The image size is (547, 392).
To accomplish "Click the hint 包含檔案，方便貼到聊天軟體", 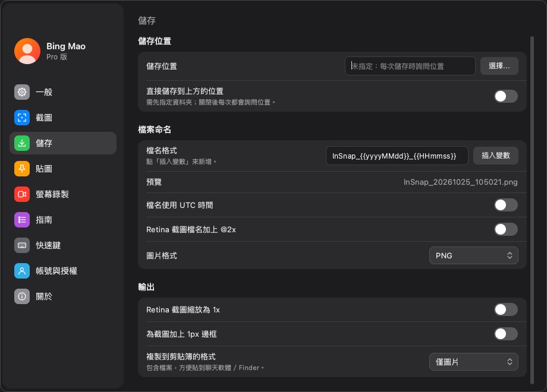I will [x=205, y=368].
